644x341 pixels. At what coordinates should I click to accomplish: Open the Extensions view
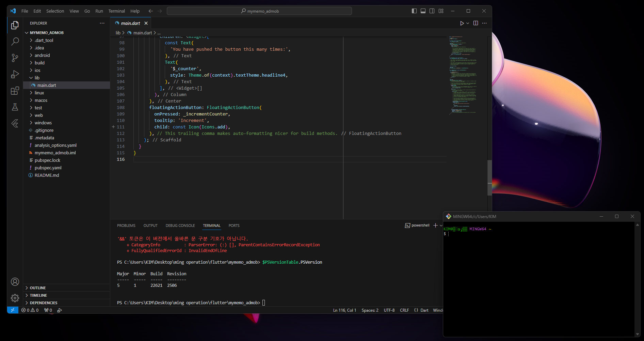click(15, 91)
